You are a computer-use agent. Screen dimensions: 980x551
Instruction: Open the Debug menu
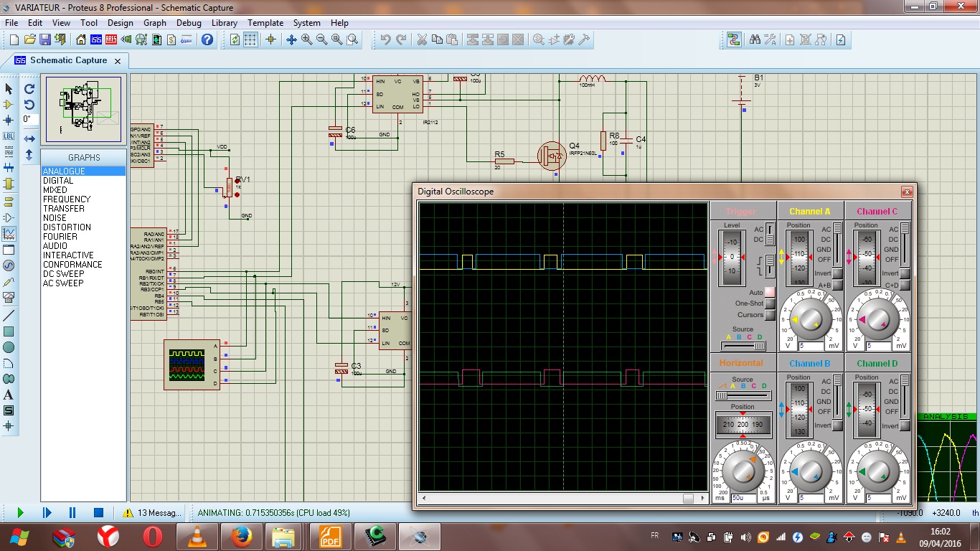[x=189, y=23]
